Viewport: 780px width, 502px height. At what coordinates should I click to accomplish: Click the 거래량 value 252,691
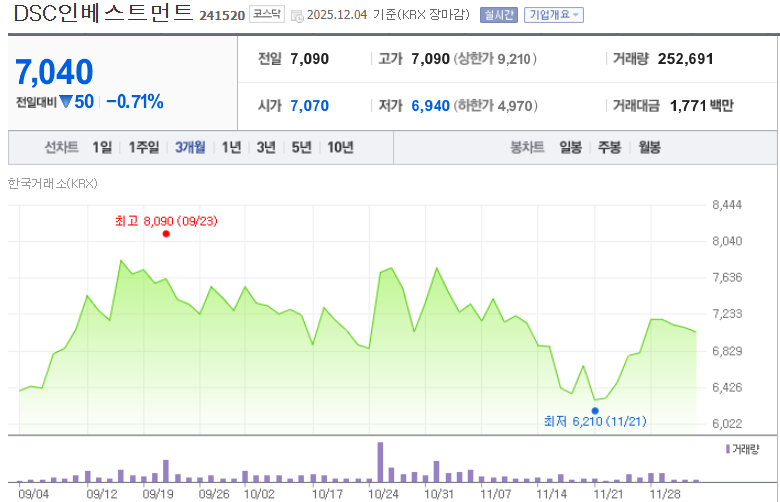click(x=685, y=59)
